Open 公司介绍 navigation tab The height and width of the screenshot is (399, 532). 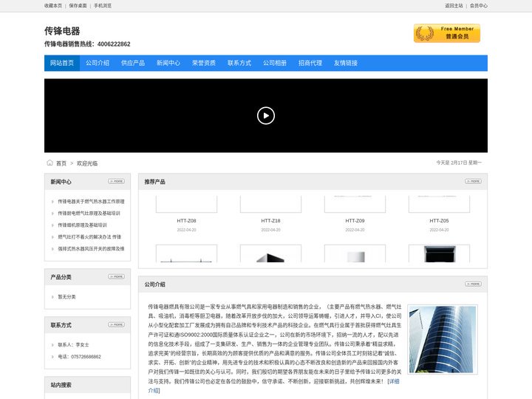[98, 63]
